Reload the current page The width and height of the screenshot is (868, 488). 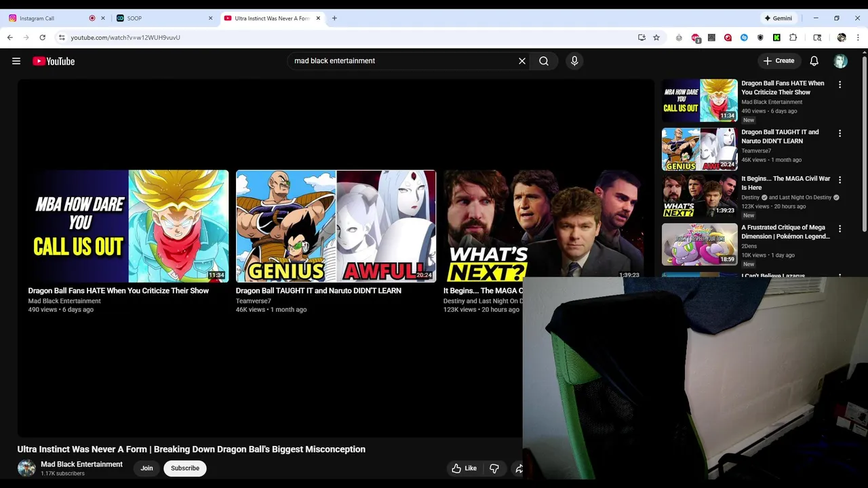(42, 37)
